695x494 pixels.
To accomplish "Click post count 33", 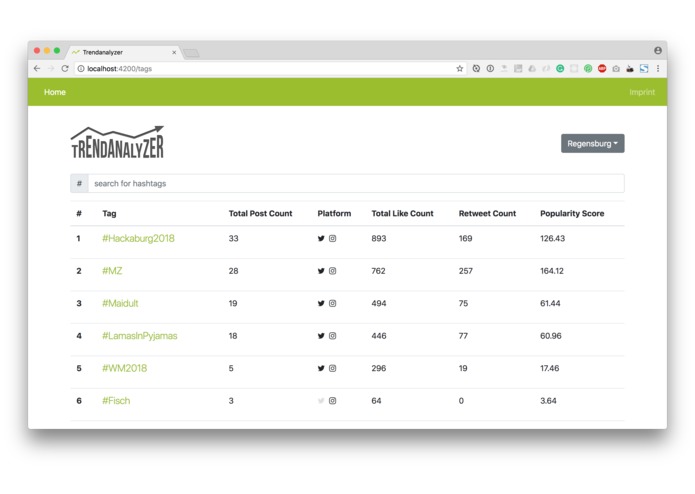I will (x=234, y=238).
